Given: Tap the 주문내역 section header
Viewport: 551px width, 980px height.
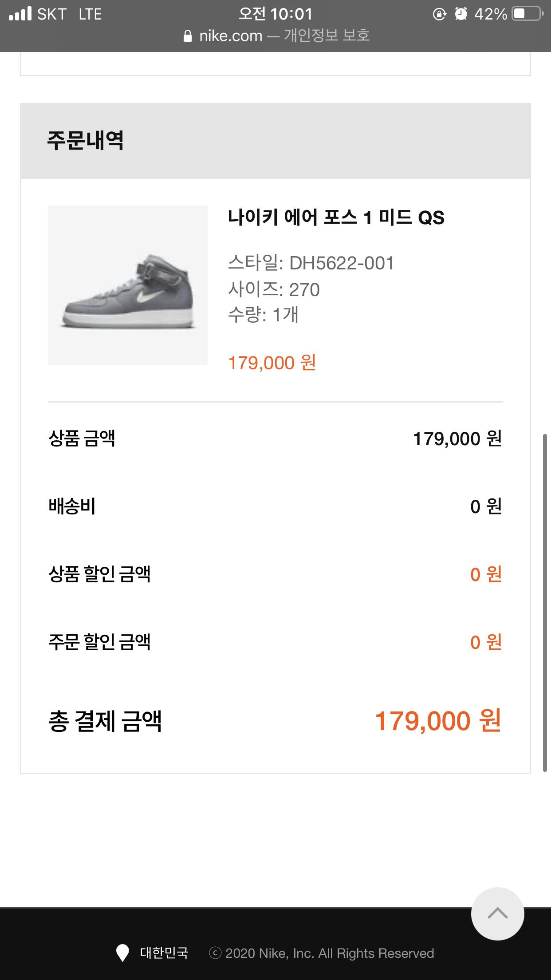Looking at the screenshot, I should coord(86,140).
